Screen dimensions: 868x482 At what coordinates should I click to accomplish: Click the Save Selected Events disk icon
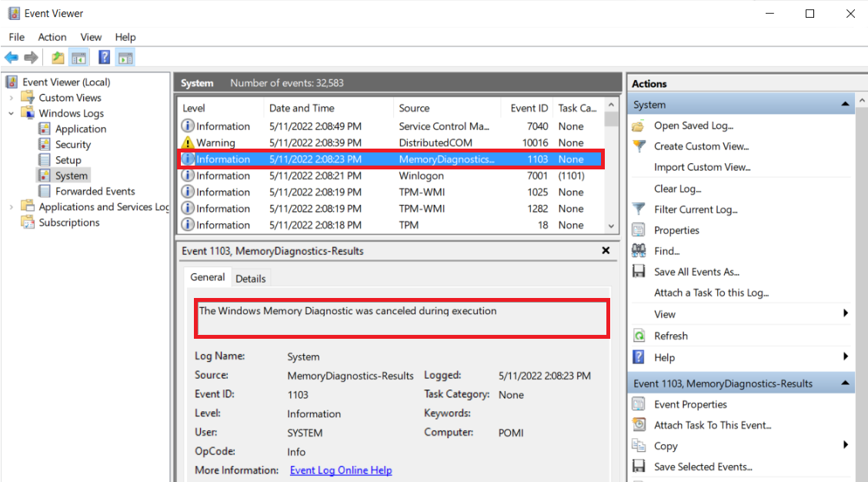(639, 467)
